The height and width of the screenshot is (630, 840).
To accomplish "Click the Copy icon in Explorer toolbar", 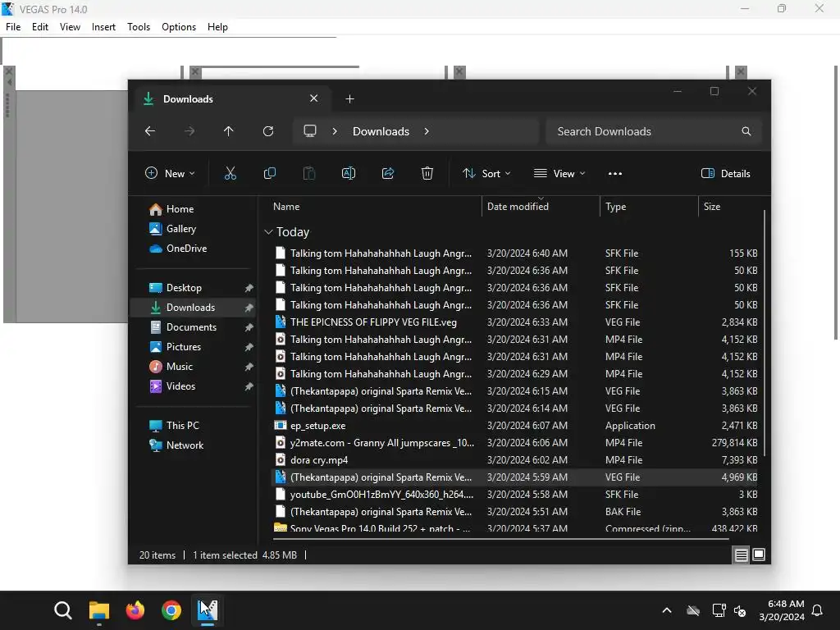I will [269, 173].
